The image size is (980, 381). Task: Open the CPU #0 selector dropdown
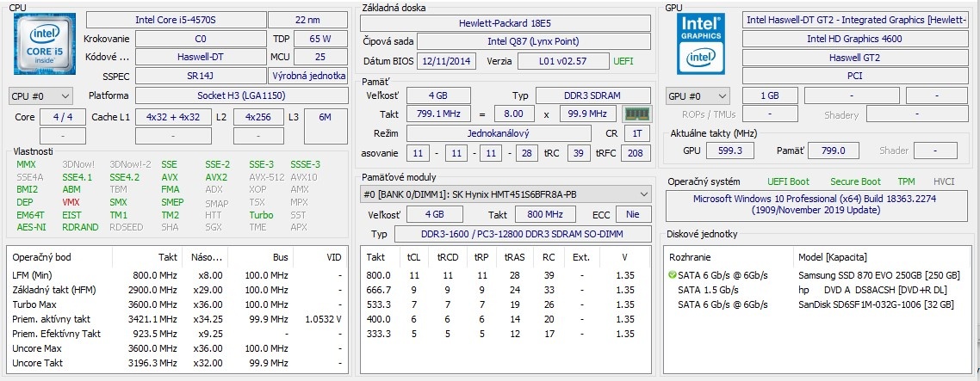pos(41,96)
